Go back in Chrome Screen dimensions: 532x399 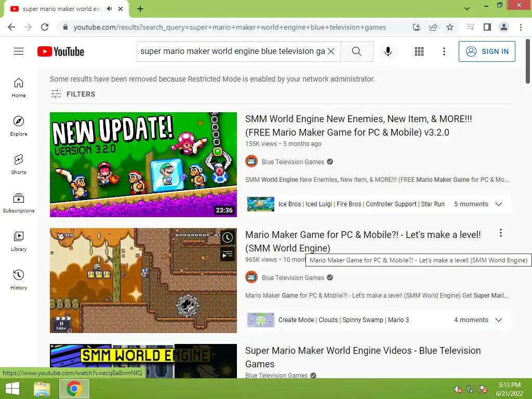click(11, 27)
